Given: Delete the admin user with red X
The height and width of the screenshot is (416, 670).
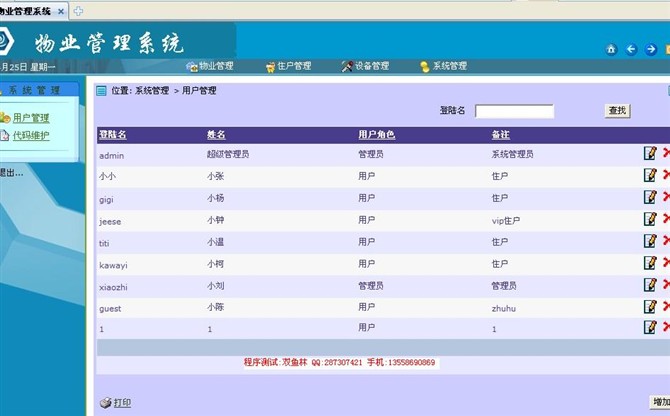Looking at the screenshot, I should pos(666,152).
